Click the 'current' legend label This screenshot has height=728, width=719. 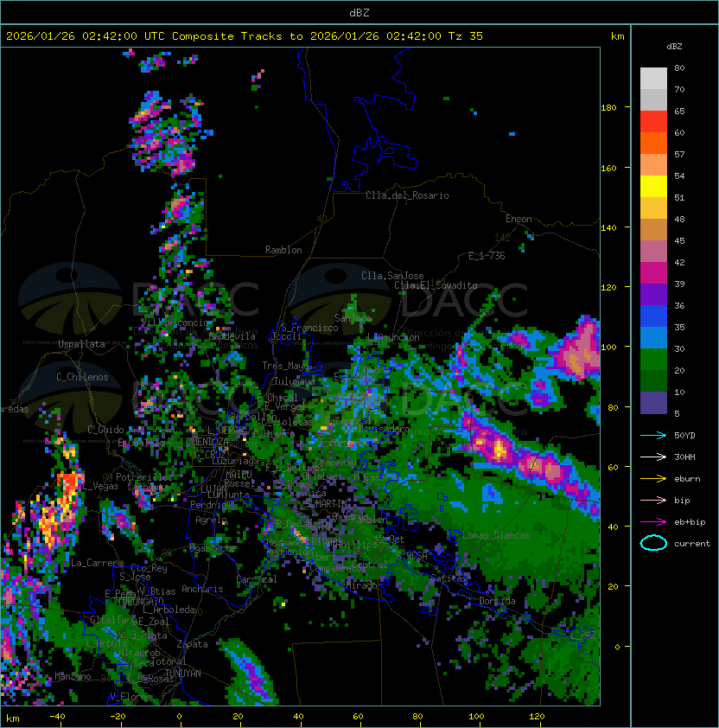[692, 543]
